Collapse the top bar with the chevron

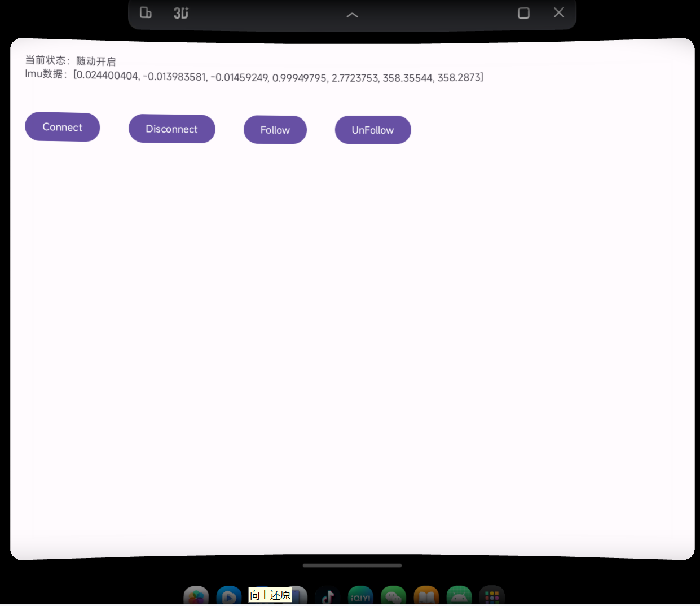click(x=352, y=15)
